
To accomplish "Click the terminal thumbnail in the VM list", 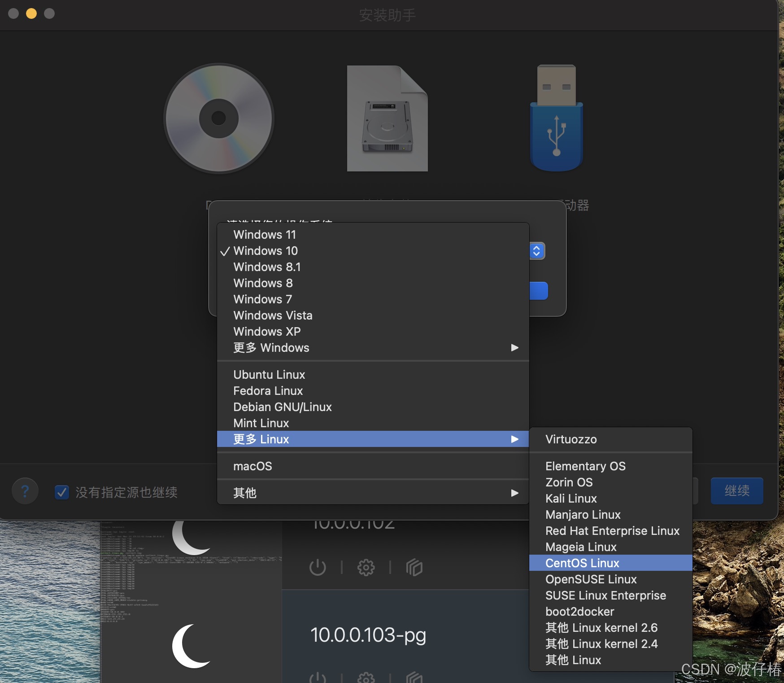I will coord(191,555).
